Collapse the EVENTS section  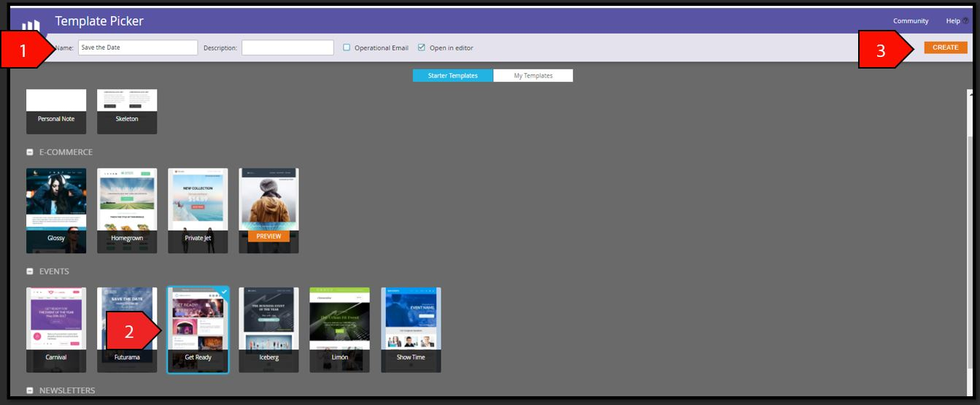(x=30, y=271)
